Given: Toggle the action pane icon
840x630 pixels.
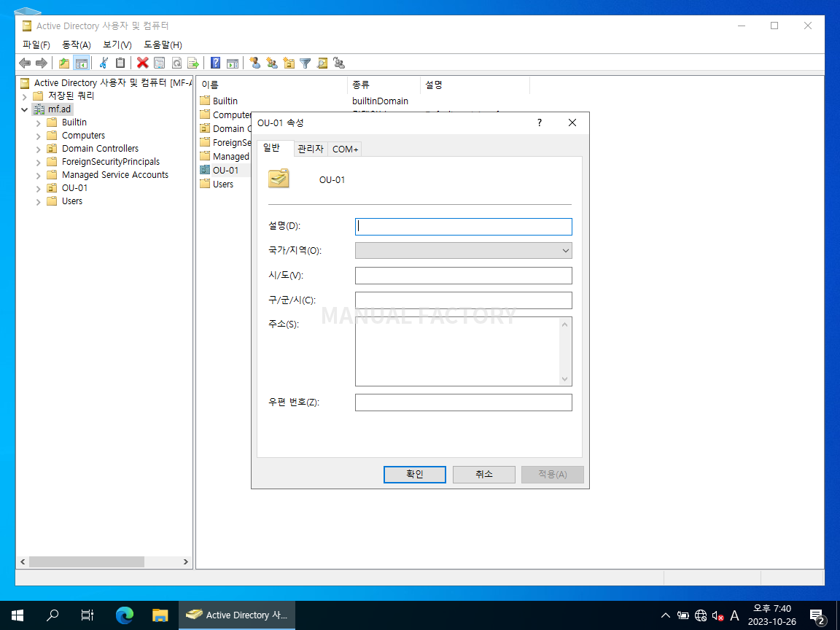Looking at the screenshot, I should (x=233, y=63).
